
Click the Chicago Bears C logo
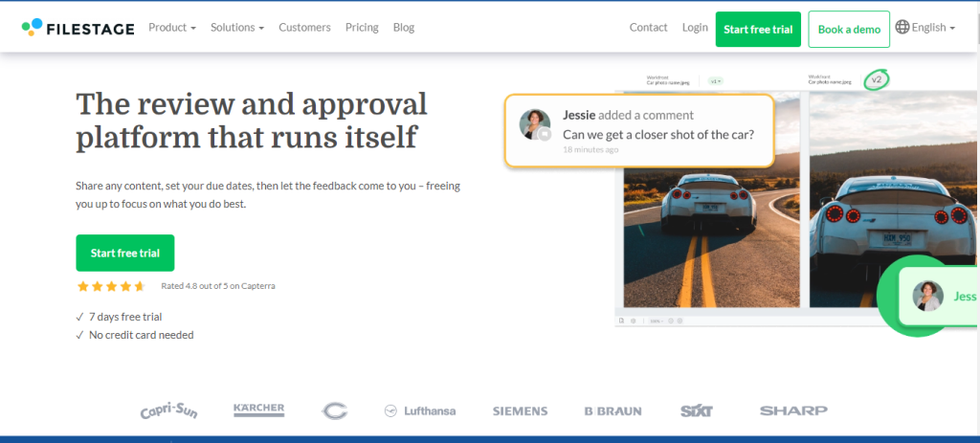pyautogui.click(x=334, y=410)
